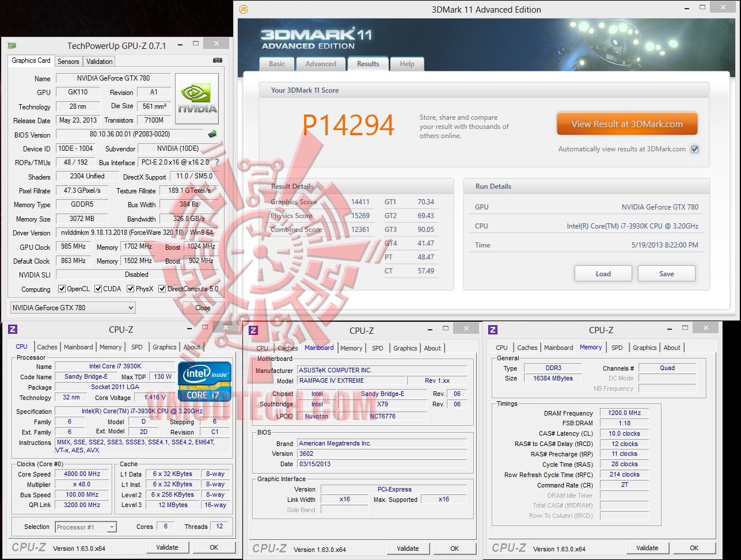The width and height of the screenshot is (741, 560).
Task: Open Memory tab in CPU-Z motherboard window
Action: pos(351,348)
